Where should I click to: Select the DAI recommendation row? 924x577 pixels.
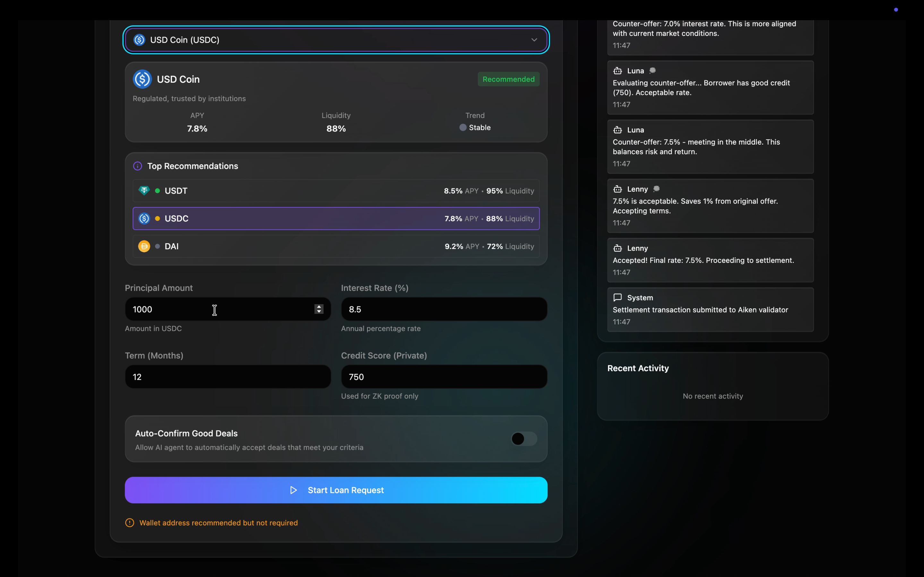coord(336,247)
